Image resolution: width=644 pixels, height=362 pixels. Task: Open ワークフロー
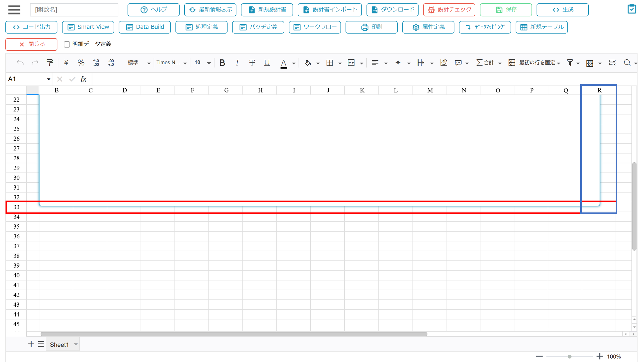pyautogui.click(x=315, y=27)
